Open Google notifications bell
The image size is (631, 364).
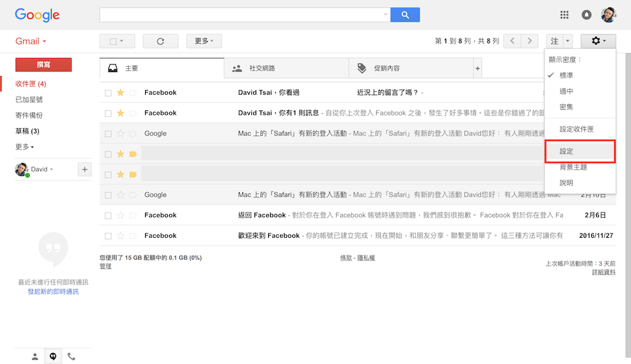click(586, 15)
